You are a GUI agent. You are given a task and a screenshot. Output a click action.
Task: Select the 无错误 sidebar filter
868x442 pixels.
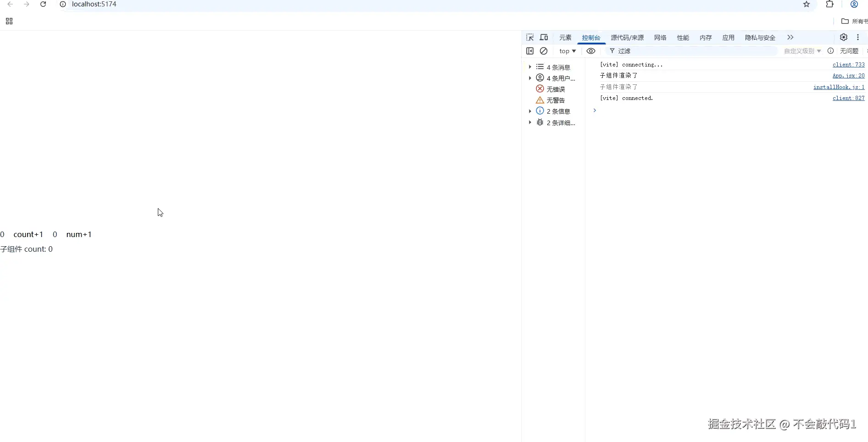coord(551,89)
